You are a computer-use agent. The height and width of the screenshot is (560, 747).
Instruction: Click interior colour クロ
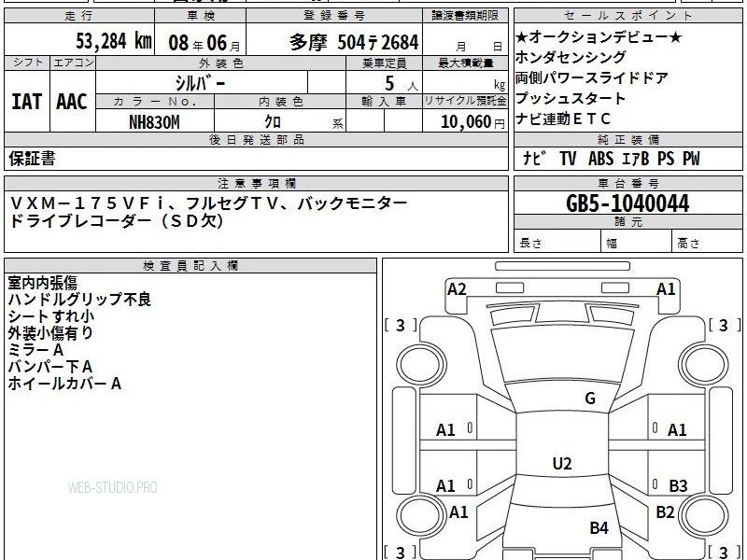pos(273,122)
